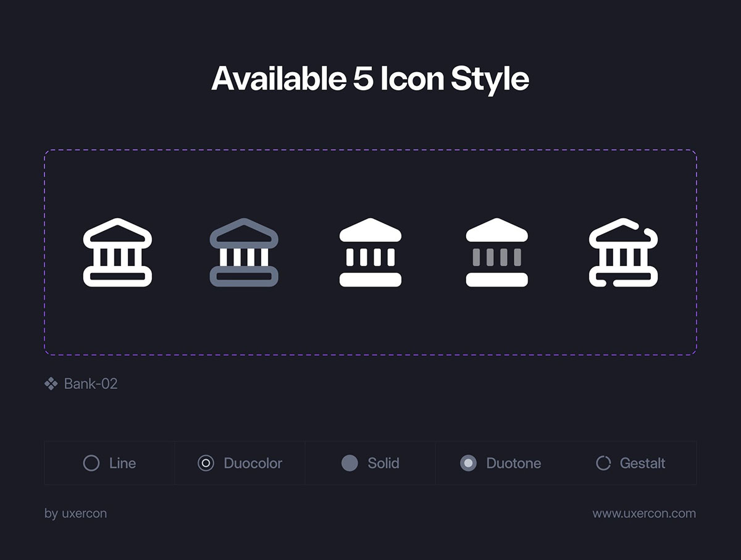Image resolution: width=741 pixels, height=560 pixels.
Task: Switch to the Duocolor style tab
Action: [x=240, y=463]
